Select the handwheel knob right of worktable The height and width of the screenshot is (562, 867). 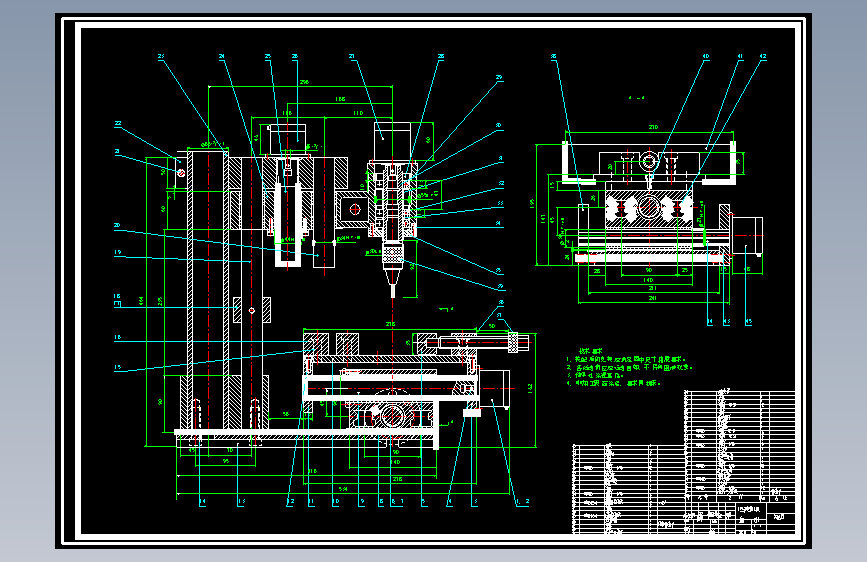pyautogui.click(x=513, y=342)
